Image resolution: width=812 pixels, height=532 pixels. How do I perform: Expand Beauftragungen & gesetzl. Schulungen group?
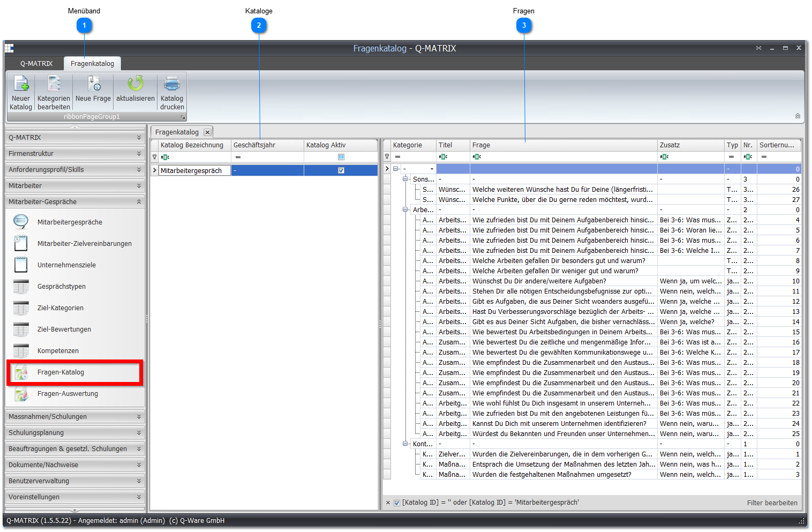(75, 449)
